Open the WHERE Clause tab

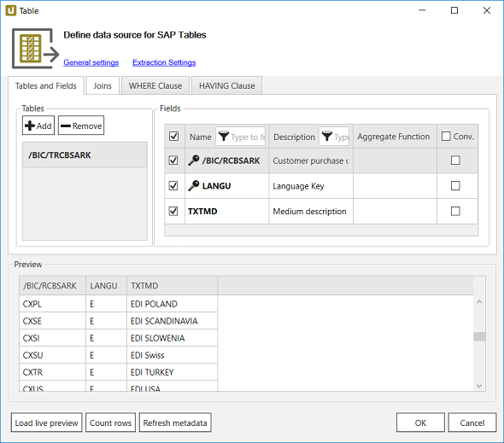tap(155, 85)
